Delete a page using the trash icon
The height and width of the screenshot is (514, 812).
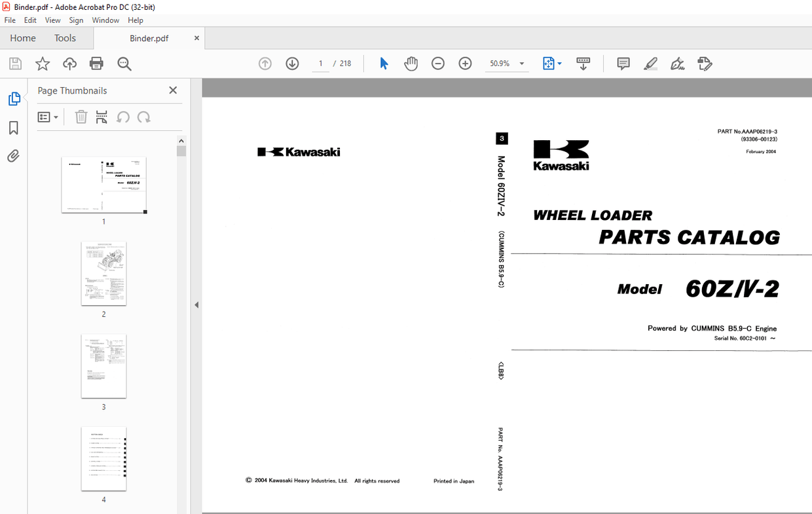point(81,117)
